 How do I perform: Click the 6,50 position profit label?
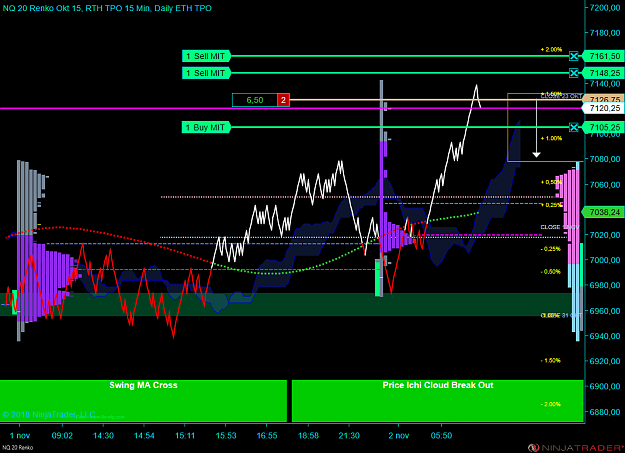point(255,100)
